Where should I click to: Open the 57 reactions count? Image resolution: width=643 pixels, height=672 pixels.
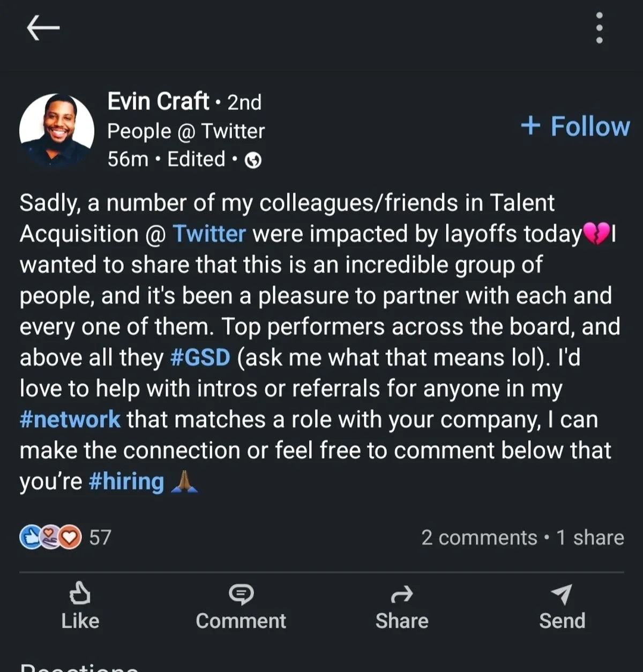point(100,537)
